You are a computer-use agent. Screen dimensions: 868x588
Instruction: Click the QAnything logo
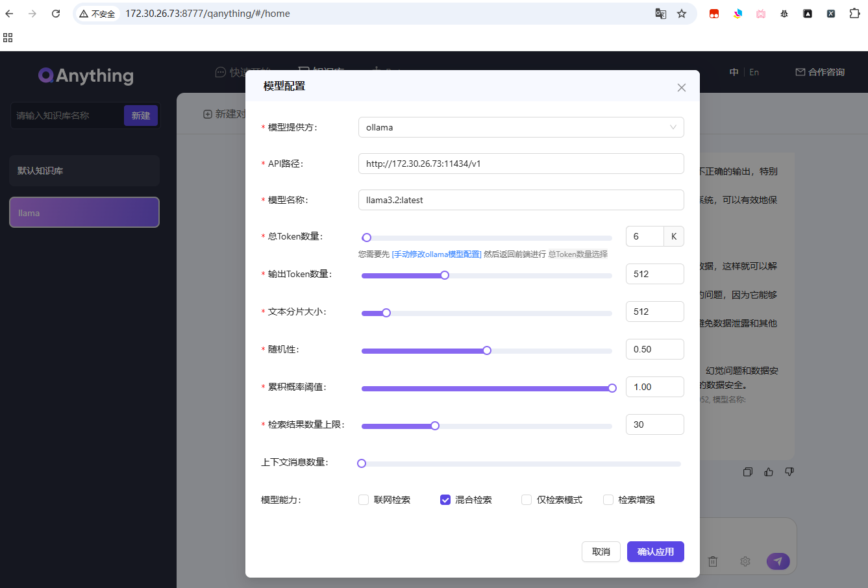86,76
